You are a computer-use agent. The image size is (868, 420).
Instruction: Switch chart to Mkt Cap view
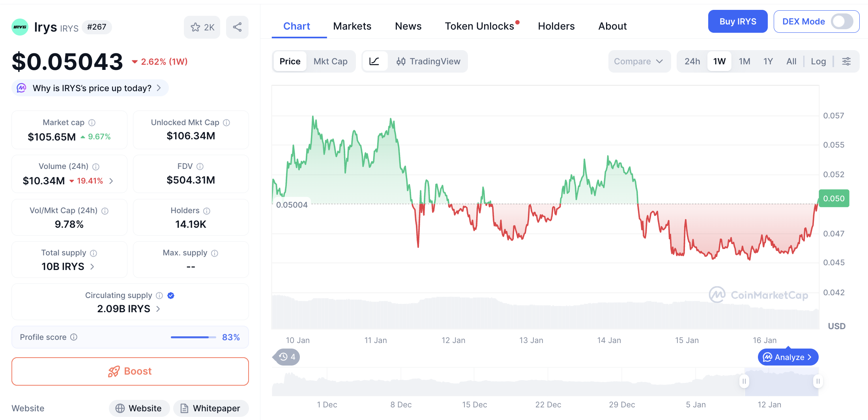click(330, 61)
